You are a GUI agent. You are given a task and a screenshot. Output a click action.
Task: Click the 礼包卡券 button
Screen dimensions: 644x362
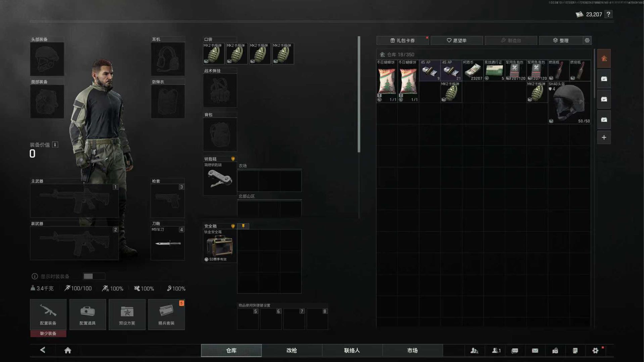[x=402, y=40]
